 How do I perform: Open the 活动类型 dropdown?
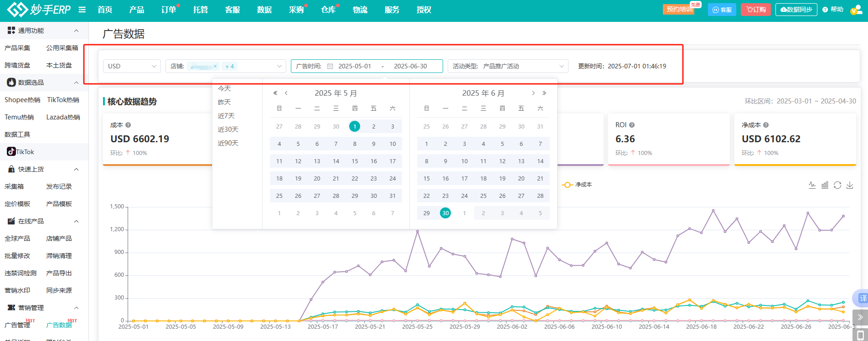(507, 66)
